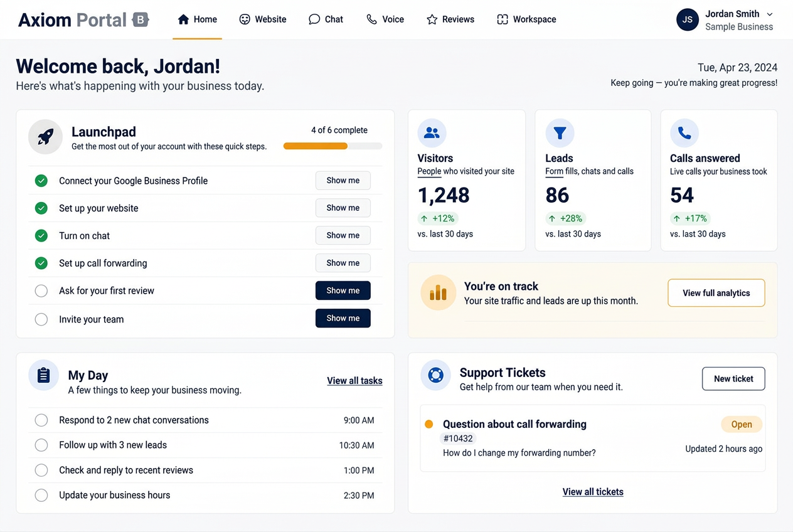Click View full analytics button
This screenshot has height=532, width=793.
[716, 293]
